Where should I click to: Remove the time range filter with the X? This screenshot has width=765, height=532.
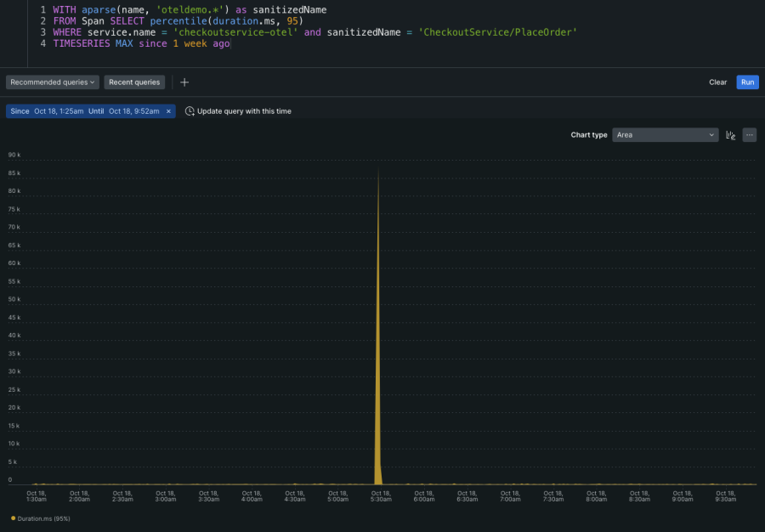click(168, 111)
